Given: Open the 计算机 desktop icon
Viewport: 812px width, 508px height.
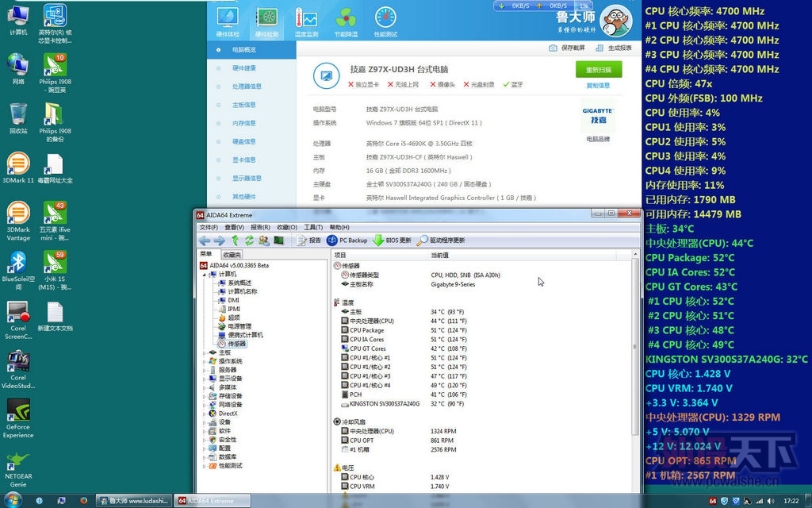Looking at the screenshot, I should click(18, 21).
